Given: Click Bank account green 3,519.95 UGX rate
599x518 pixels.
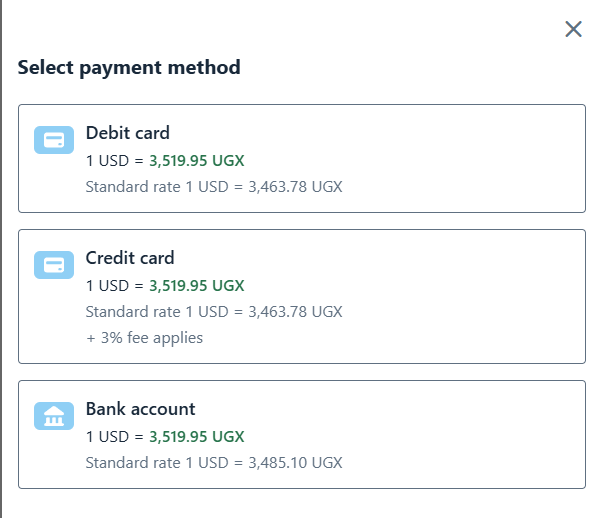Looking at the screenshot, I should [196, 437].
